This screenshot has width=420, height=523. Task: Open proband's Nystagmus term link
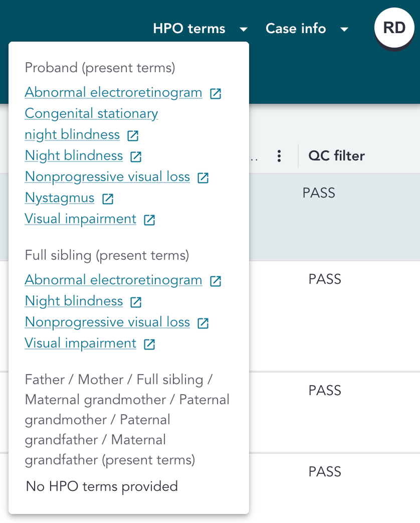point(60,198)
